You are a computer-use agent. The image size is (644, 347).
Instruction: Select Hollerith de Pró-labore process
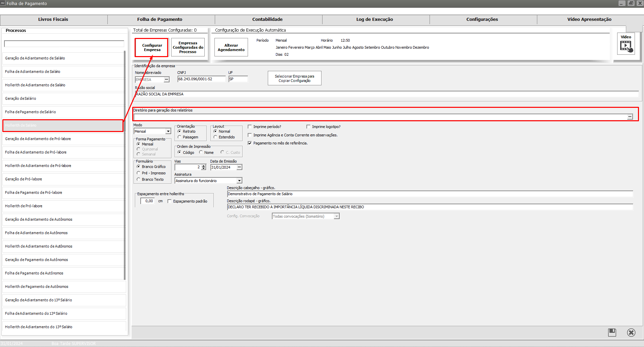pyautogui.click(x=64, y=206)
